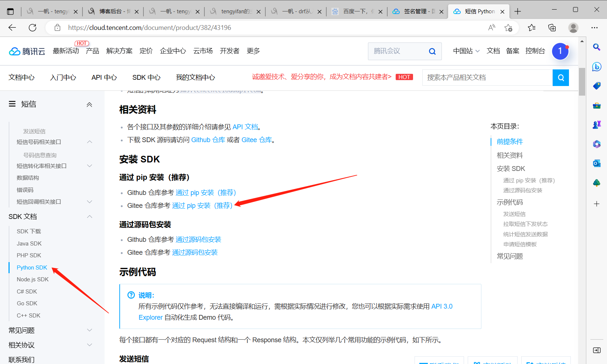Select Node.js SDK in the sidebar

point(33,279)
